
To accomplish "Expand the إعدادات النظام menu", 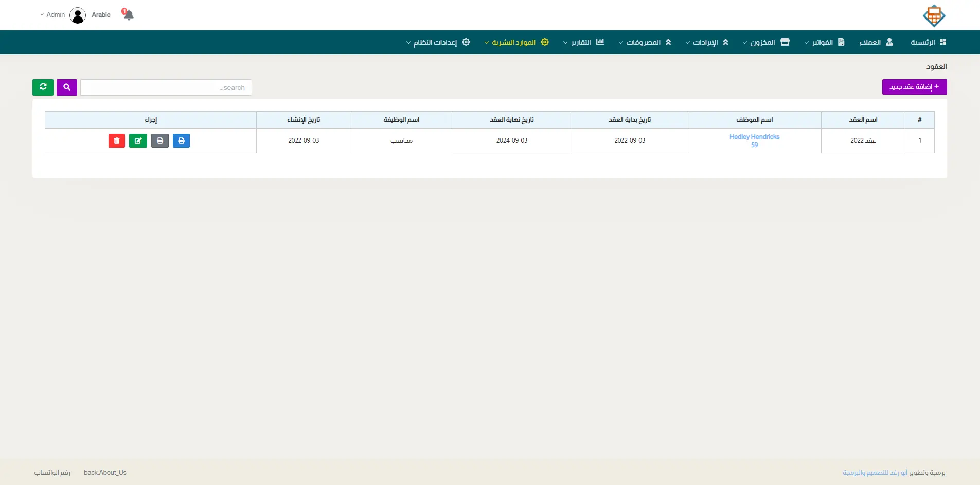I will point(438,42).
